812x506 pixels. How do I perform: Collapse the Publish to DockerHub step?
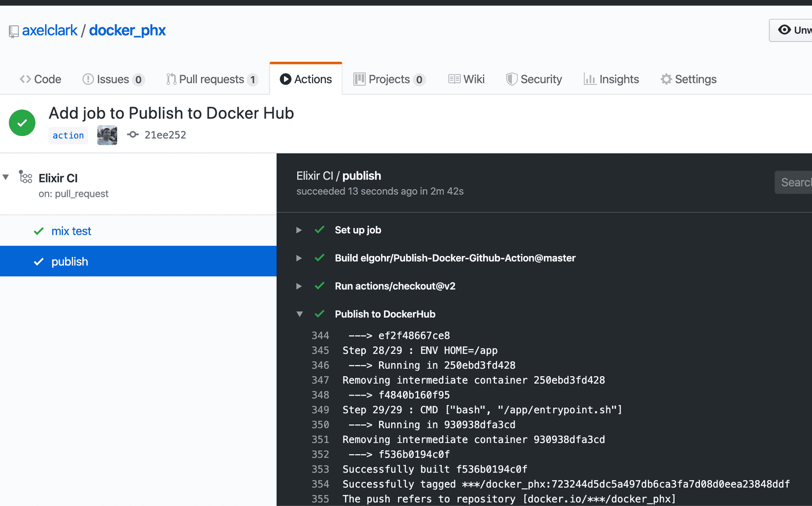click(299, 314)
